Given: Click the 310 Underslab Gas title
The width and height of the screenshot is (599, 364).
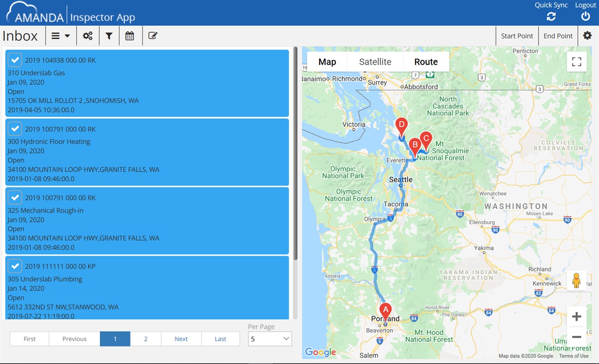Looking at the screenshot, I should coord(36,73).
